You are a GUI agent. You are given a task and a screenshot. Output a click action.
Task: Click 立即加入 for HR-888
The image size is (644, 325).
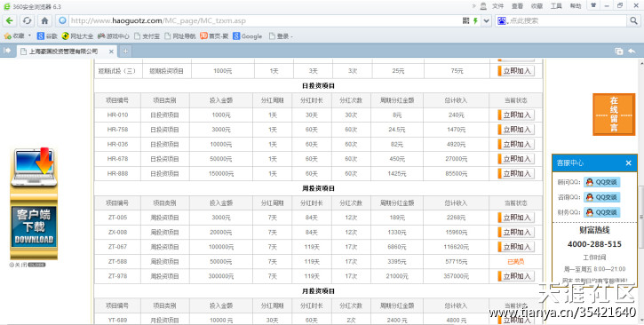516,173
